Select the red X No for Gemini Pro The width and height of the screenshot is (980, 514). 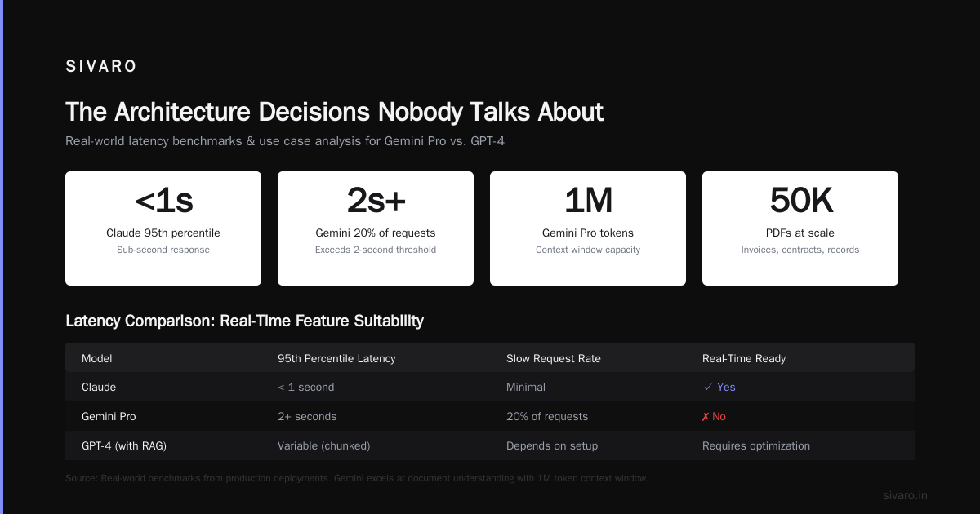click(714, 416)
